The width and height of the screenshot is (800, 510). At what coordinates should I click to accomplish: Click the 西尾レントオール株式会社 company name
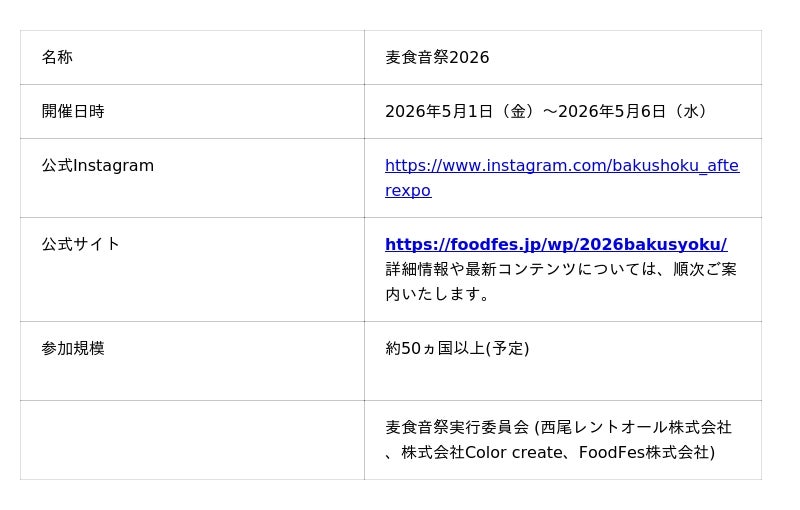637,428
